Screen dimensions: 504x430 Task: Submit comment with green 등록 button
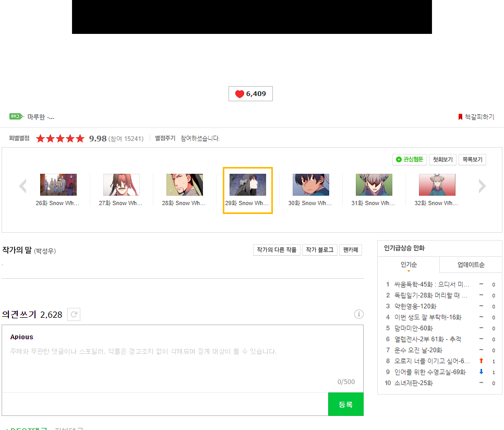(346, 404)
